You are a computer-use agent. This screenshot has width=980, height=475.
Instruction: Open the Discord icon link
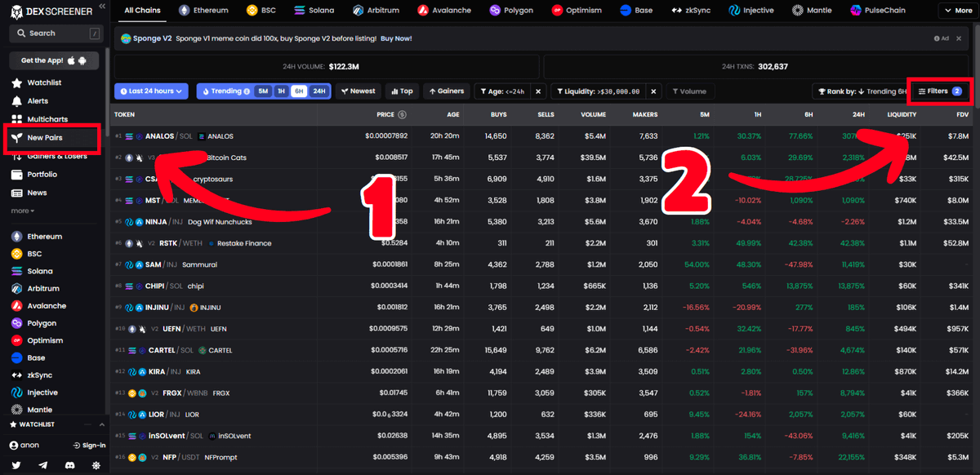(69, 465)
